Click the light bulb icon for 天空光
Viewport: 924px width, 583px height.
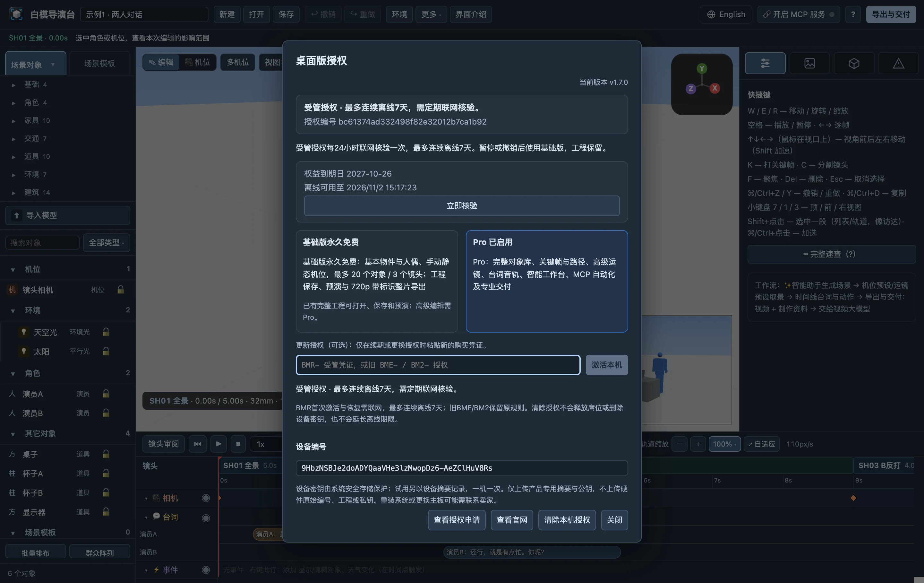coord(24,332)
